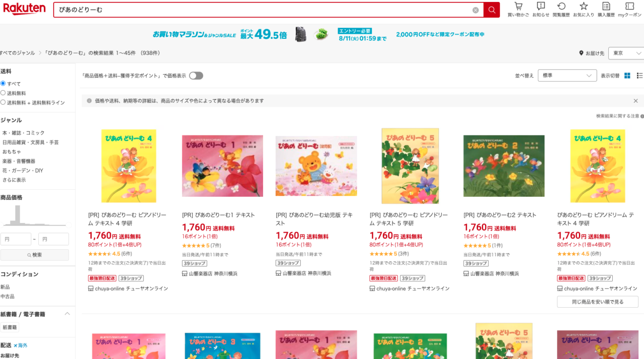The image size is (644, 359).
Task: Select the 送料無料 radio button
Action: click(x=3, y=93)
